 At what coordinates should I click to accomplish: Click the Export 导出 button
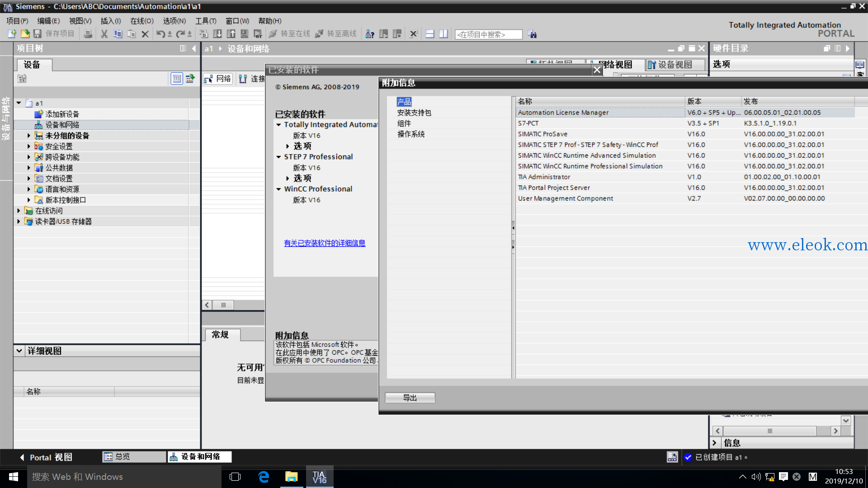click(410, 398)
